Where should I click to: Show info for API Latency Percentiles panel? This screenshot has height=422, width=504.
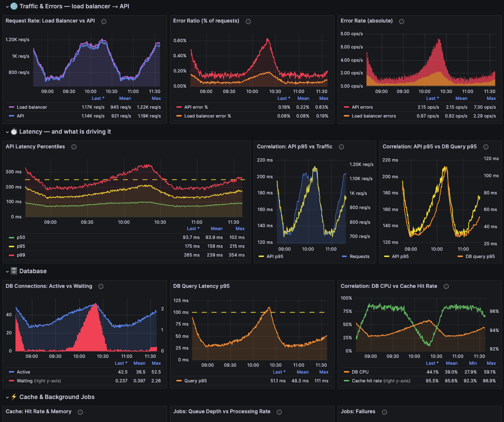coord(74,147)
